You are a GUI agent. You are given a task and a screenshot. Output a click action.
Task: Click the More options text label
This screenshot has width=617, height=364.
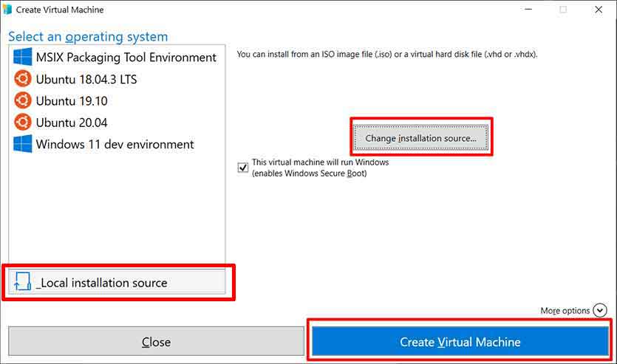(x=565, y=311)
